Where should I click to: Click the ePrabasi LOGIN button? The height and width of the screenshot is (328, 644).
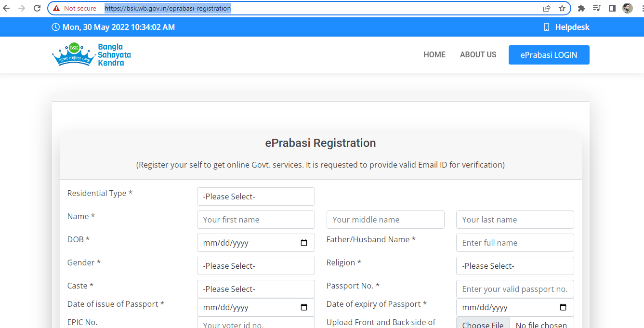click(x=549, y=55)
